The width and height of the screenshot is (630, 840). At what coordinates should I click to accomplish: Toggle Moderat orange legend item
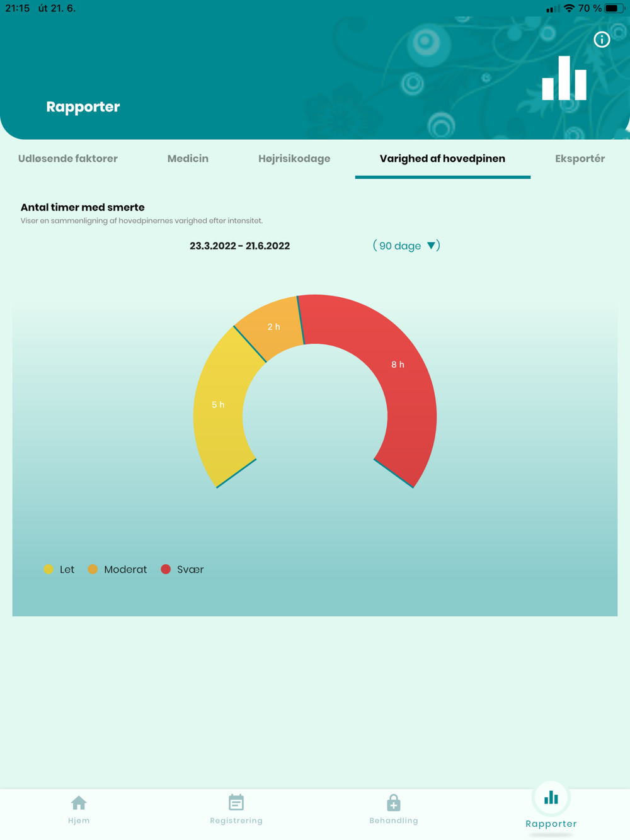click(117, 569)
